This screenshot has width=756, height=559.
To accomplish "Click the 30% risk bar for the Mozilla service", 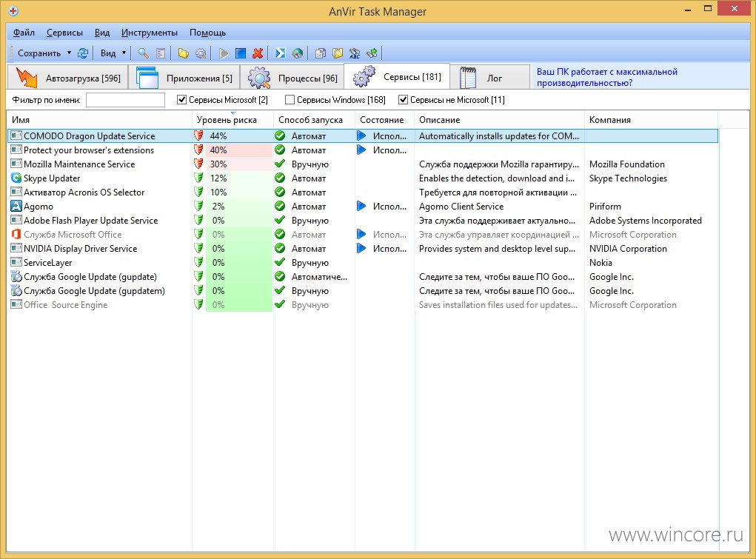I will 238,164.
